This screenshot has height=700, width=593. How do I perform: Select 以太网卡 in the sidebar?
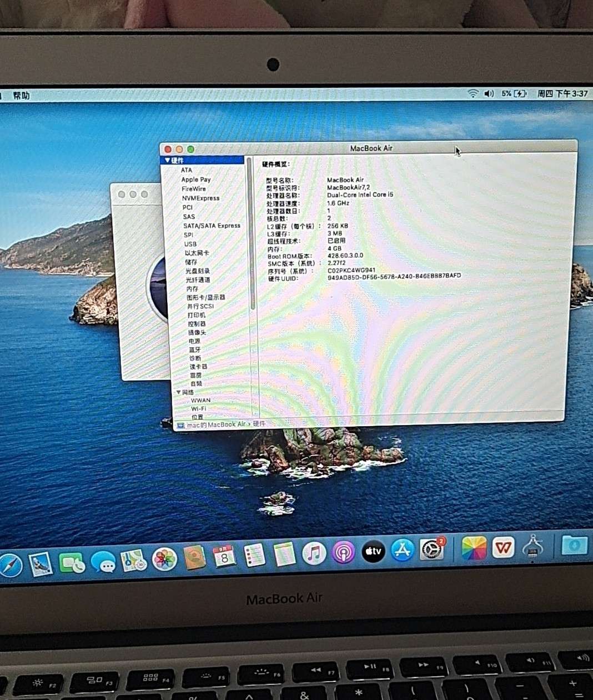(x=197, y=253)
